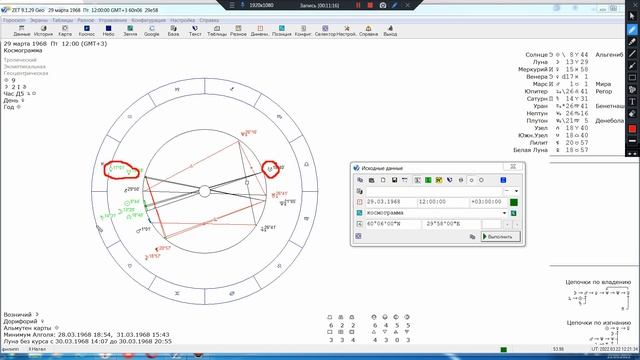Click the timezone field +03:00:00
The width and height of the screenshot is (640, 360).
coord(488,202)
